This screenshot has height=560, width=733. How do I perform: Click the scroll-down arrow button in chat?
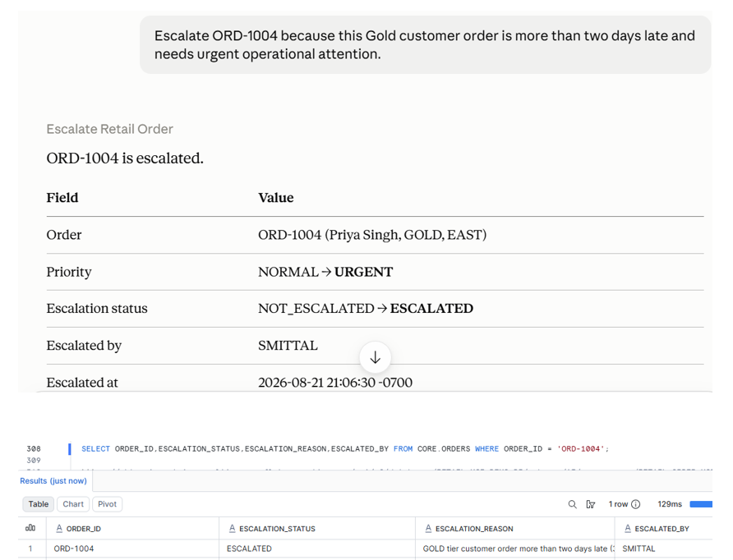click(375, 358)
